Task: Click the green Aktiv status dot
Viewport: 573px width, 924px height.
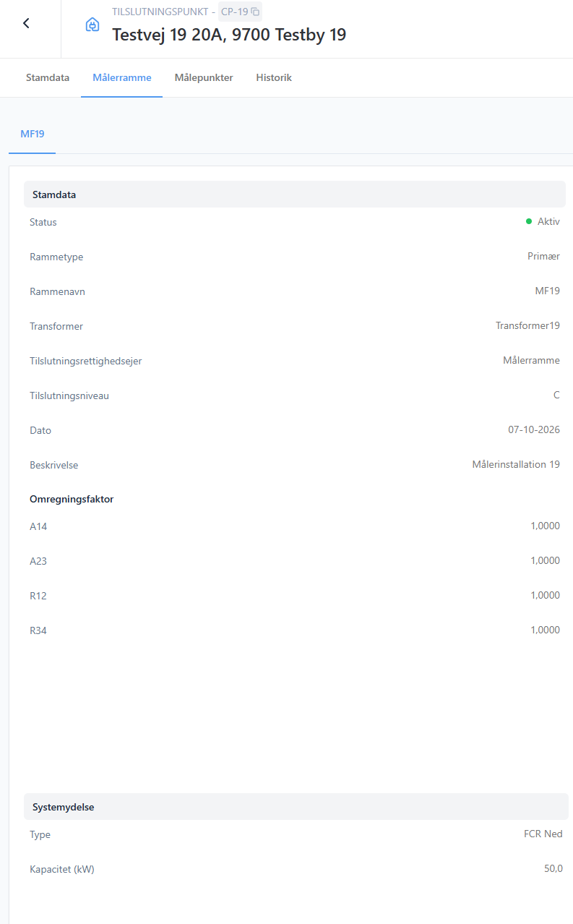Action: (x=529, y=222)
